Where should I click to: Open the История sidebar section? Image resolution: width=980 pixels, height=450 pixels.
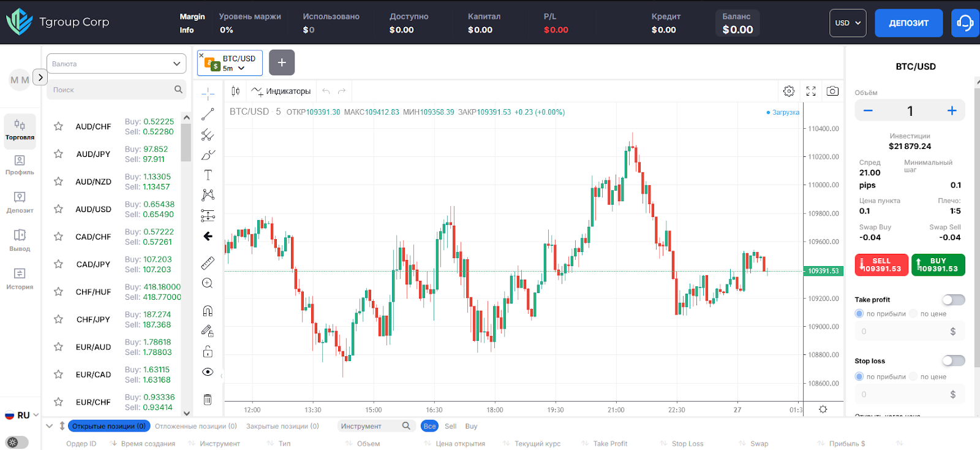pyautogui.click(x=20, y=278)
